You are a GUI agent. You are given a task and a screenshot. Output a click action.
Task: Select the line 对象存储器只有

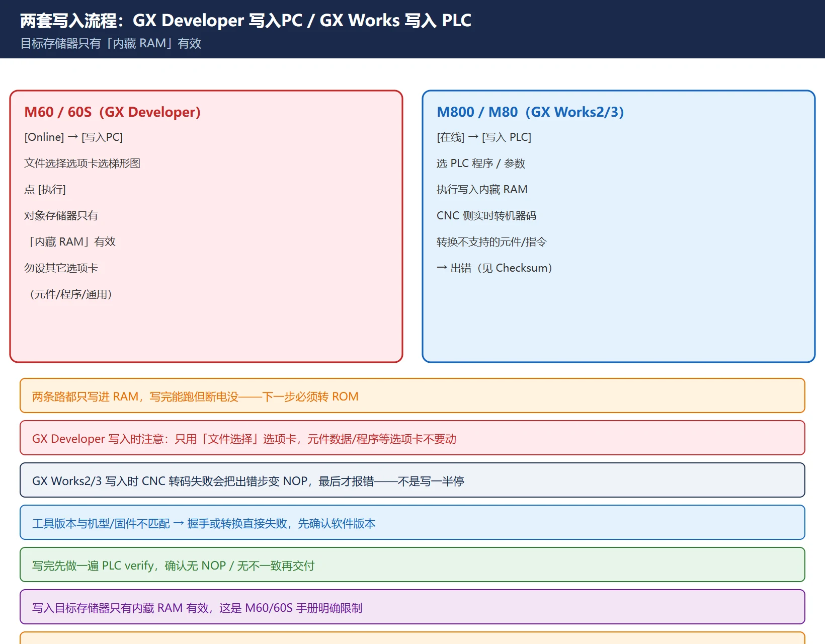61,215
